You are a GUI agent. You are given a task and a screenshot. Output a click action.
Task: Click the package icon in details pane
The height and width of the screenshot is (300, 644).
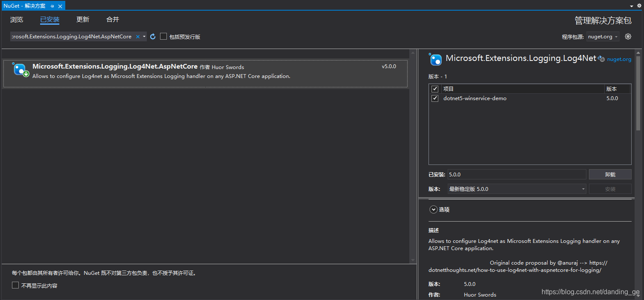(x=436, y=59)
